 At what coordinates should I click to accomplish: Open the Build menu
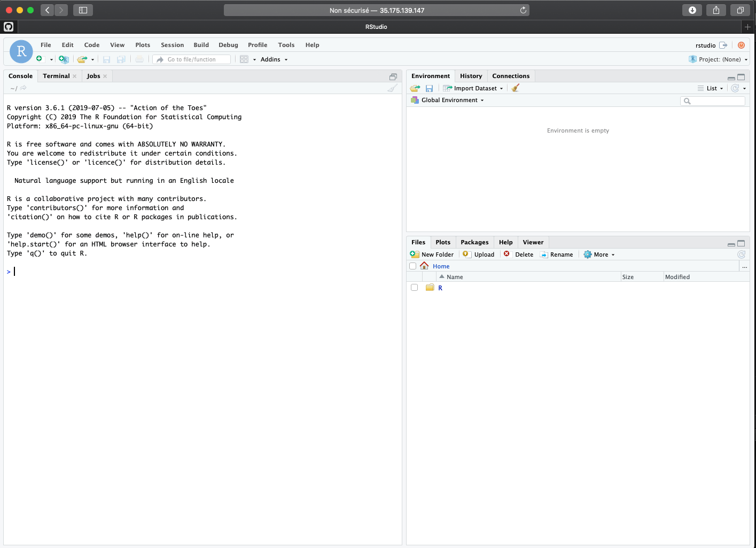201,45
